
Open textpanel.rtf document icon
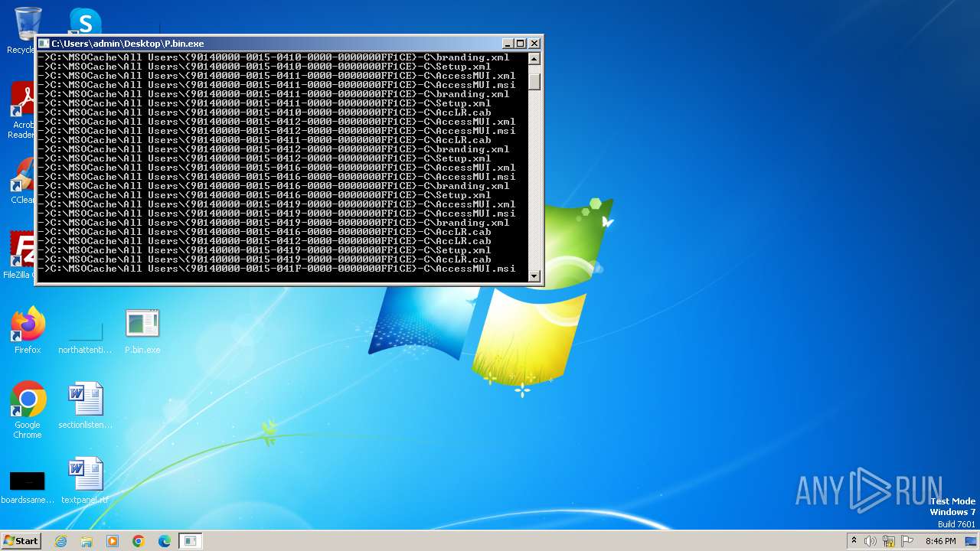(x=85, y=480)
